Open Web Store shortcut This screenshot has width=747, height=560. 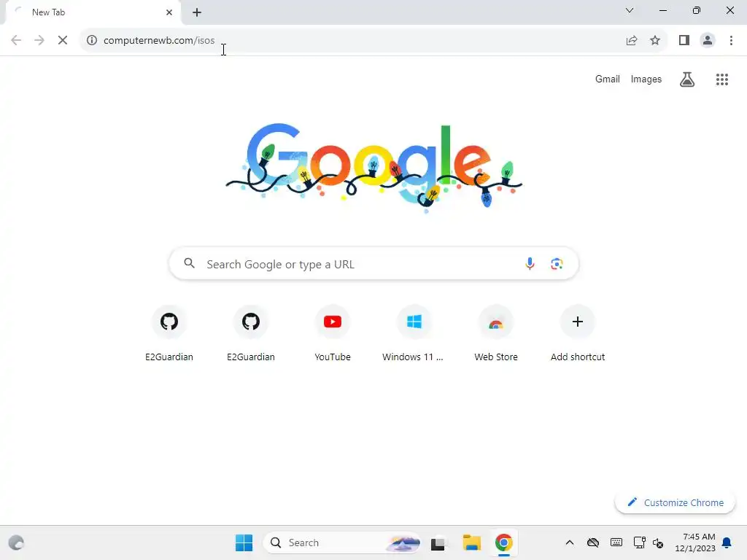click(496, 333)
